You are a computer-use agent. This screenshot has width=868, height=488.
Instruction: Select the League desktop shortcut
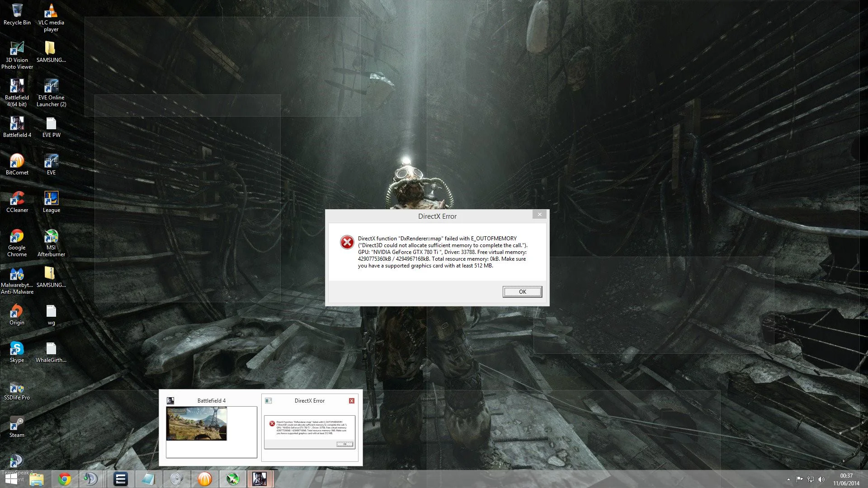pyautogui.click(x=51, y=202)
